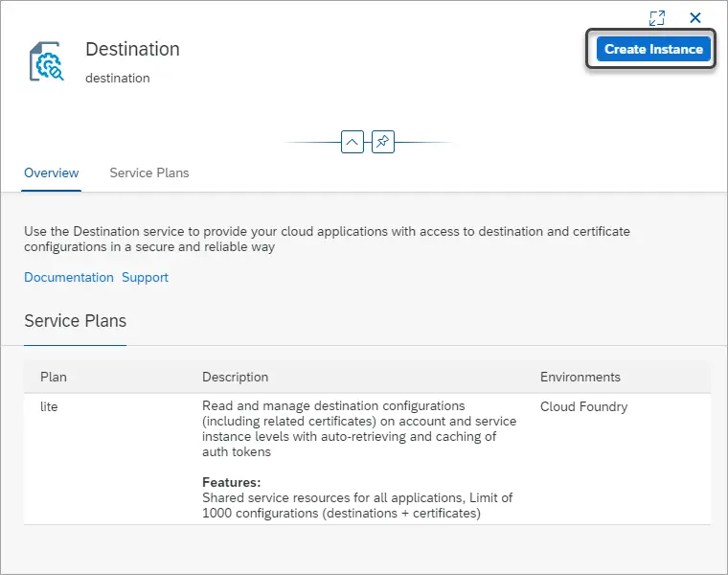Screen dimensions: 728x575
Task: Click the Destination title text
Action: pos(132,49)
